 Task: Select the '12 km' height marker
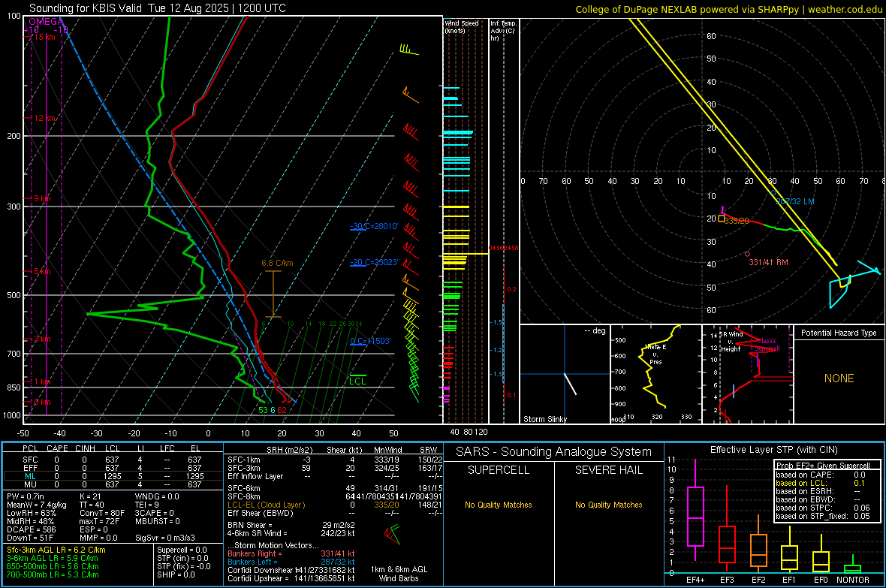44,118
